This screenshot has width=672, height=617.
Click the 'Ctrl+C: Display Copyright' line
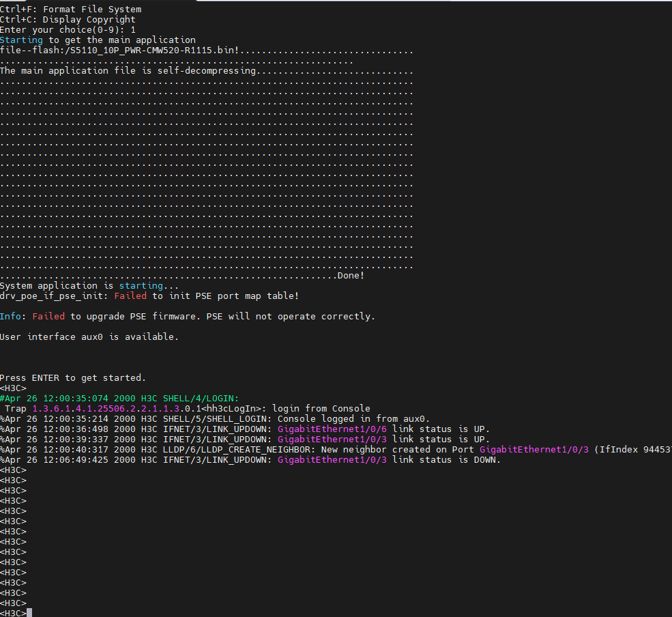(68, 20)
